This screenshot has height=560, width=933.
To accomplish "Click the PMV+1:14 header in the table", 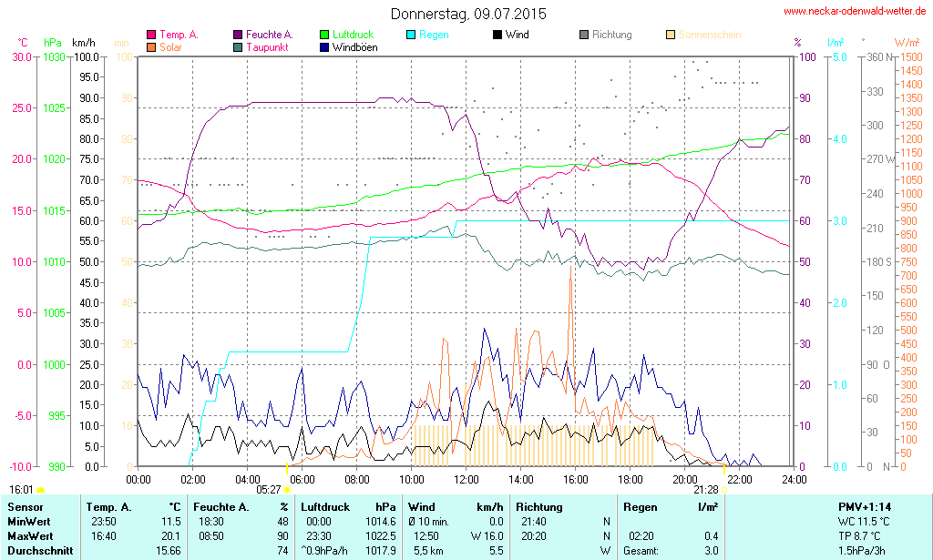I will point(865,506).
